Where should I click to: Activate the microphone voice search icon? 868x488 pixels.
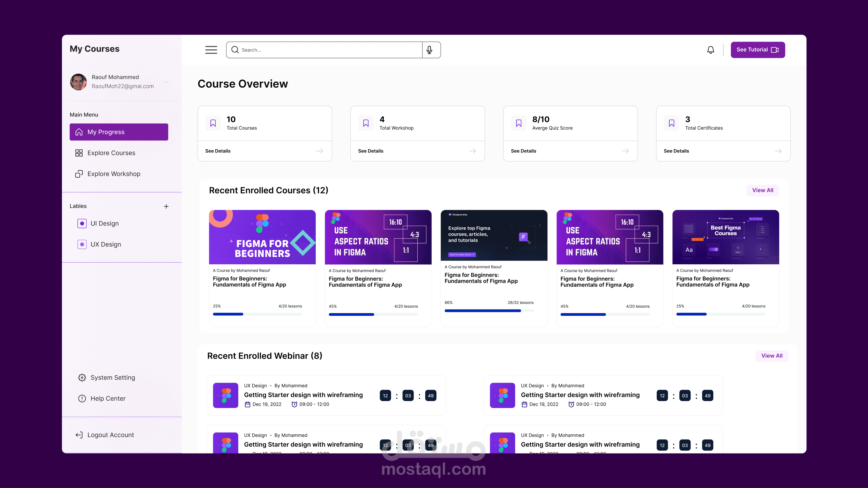pos(429,50)
